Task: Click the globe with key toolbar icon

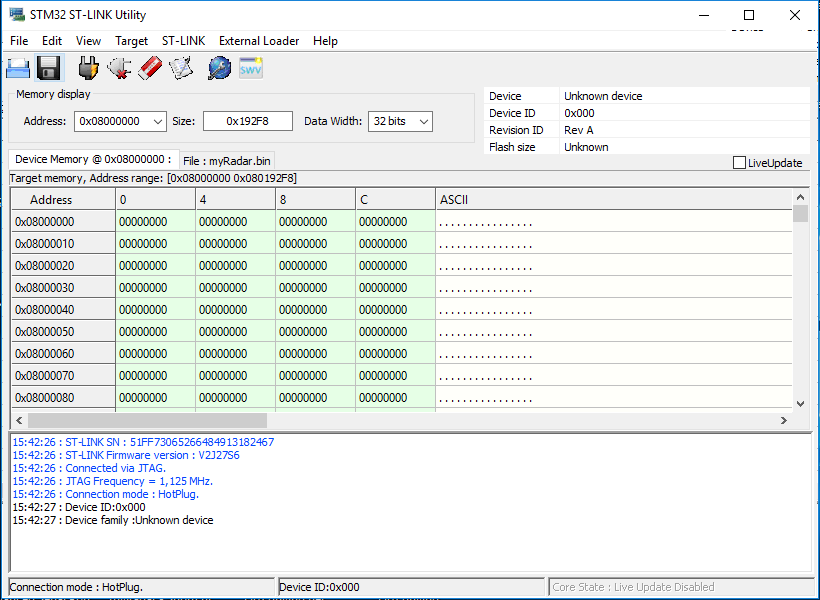Action: [220, 69]
